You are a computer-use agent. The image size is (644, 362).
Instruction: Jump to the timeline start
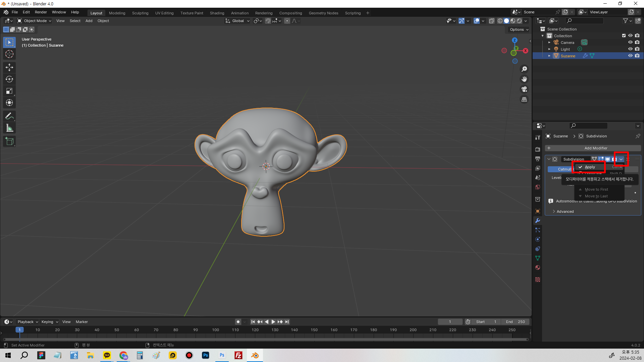point(253,322)
